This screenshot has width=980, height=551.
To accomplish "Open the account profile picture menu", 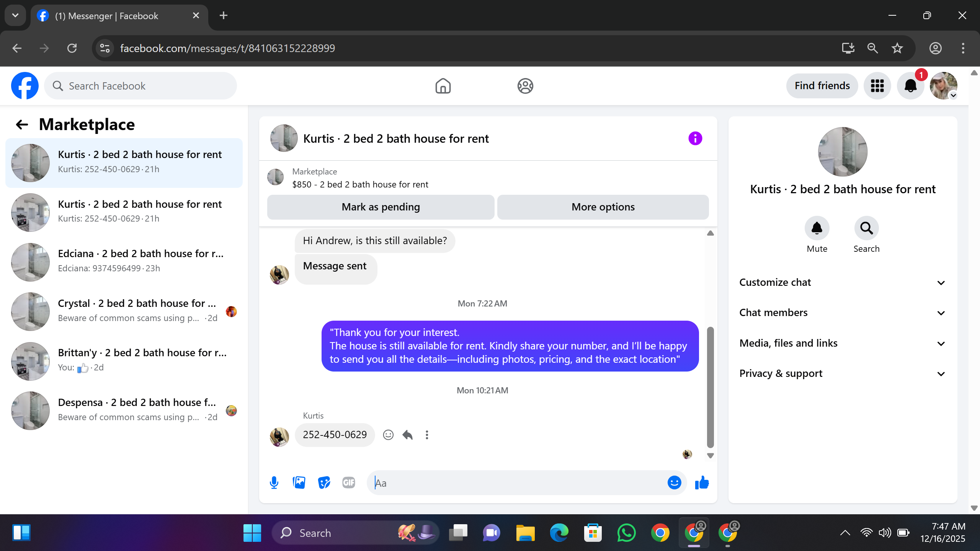I will point(944,86).
